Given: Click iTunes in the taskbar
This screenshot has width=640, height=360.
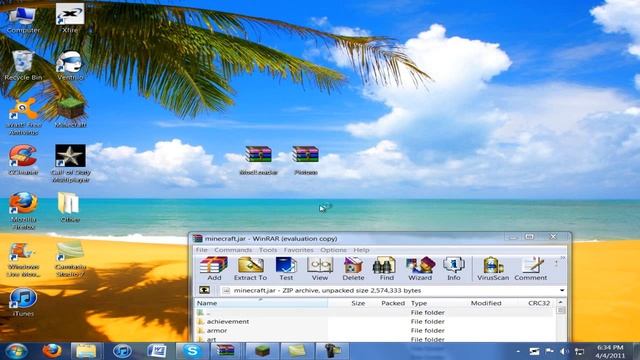Looking at the screenshot, I should click(x=122, y=351).
